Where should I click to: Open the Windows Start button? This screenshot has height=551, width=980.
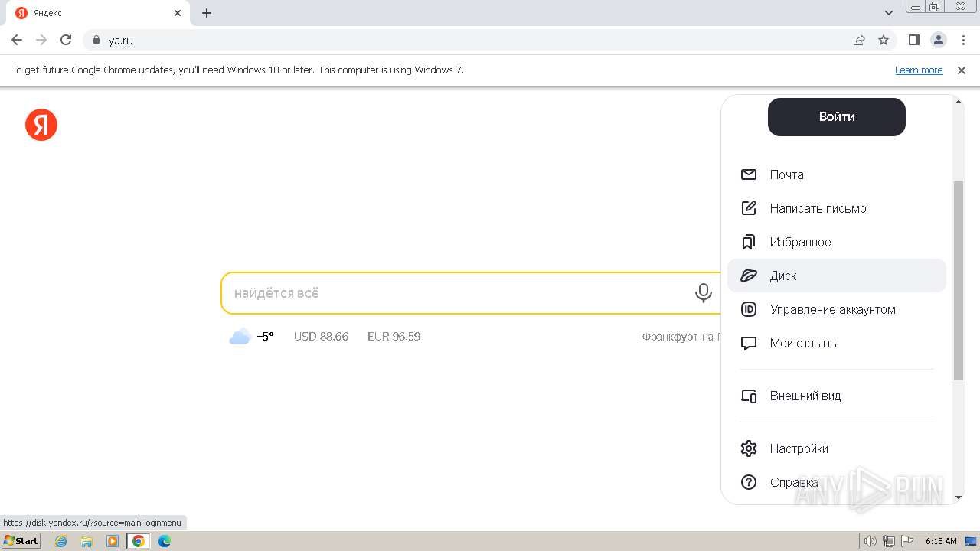click(21, 541)
